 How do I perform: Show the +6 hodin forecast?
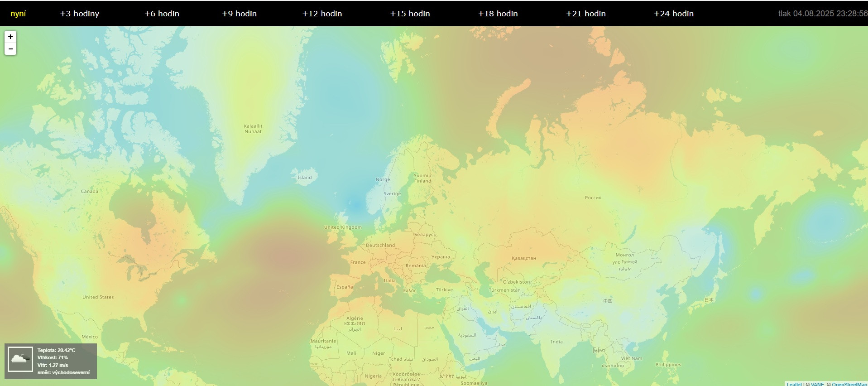[x=162, y=14]
